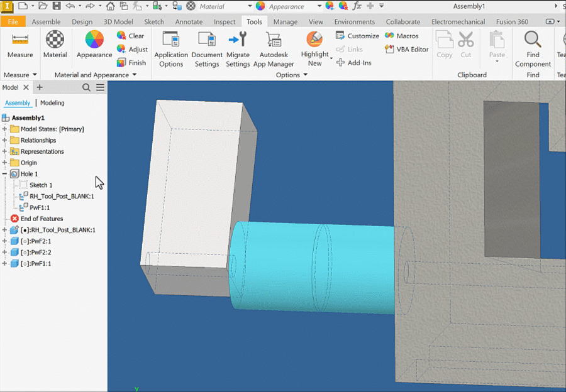Expand the Options panel dropdown
This screenshot has width=566, height=392.
coord(306,75)
